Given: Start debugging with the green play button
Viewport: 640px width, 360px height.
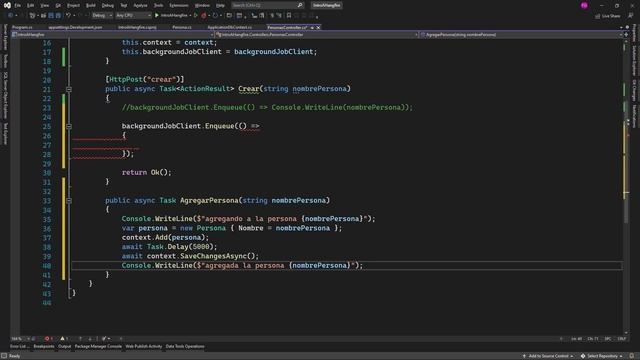Looking at the screenshot, I should (x=157, y=16).
